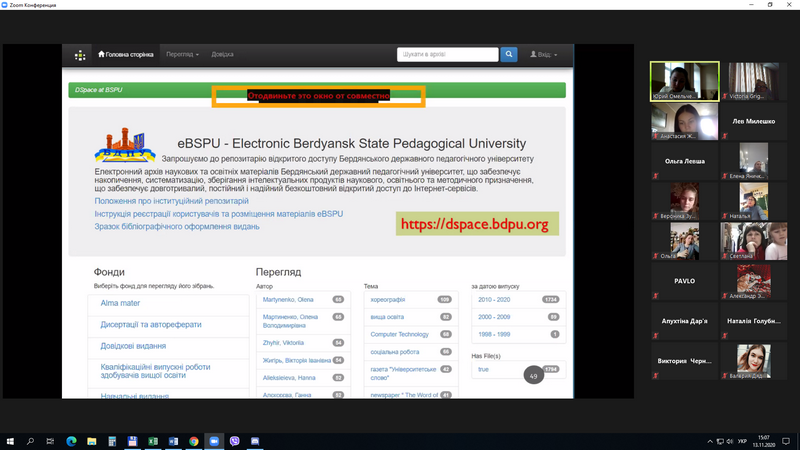Open the Довідка menu item

pyautogui.click(x=222, y=54)
